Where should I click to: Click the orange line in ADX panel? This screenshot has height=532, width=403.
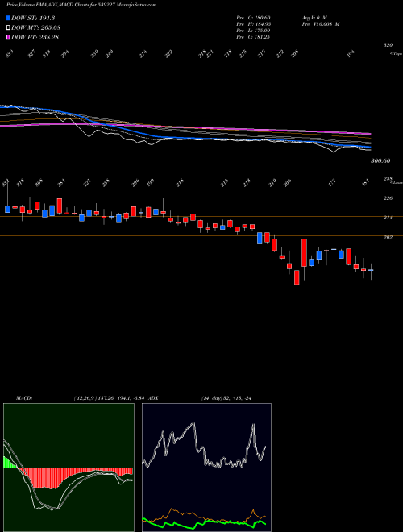[204, 515]
